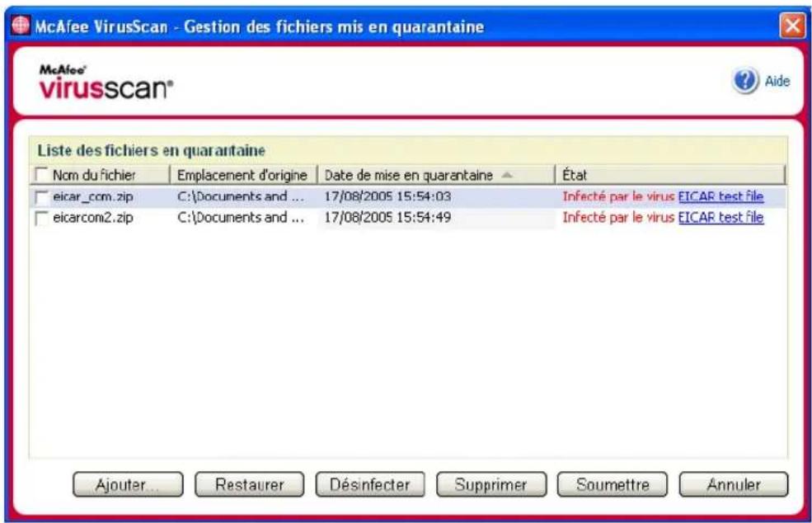Check the box for eicarcom2.zip
812x523 pixels.
pos(41,219)
